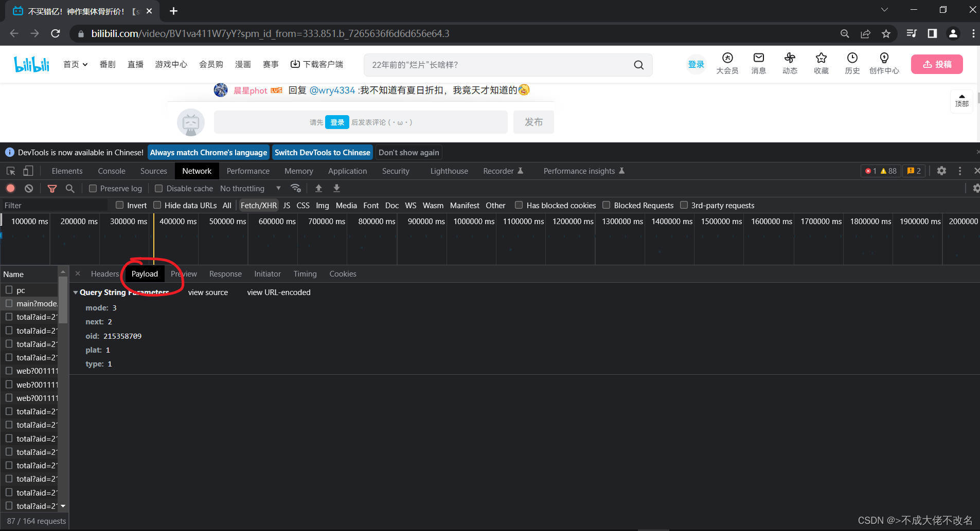This screenshot has width=980, height=531.
Task: Open 消息 messages icon
Action: (x=758, y=64)
